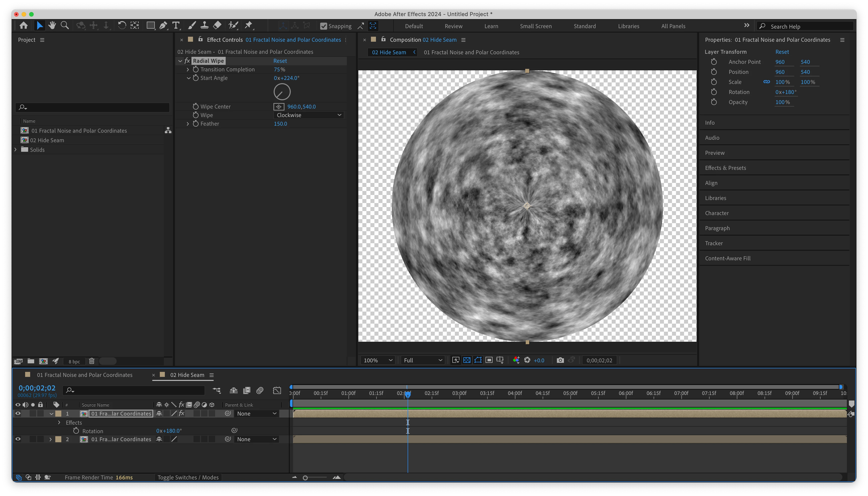Select the Pen tool

tap(163, 26)
